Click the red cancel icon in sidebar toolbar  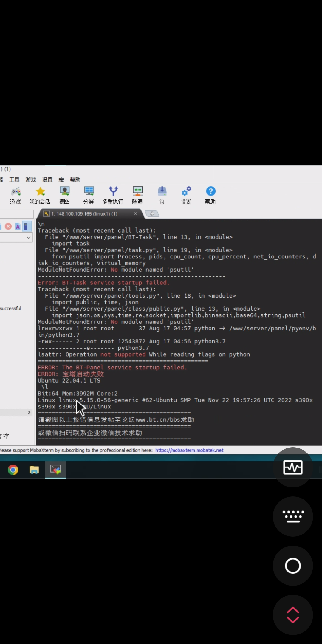click(8, 226)
